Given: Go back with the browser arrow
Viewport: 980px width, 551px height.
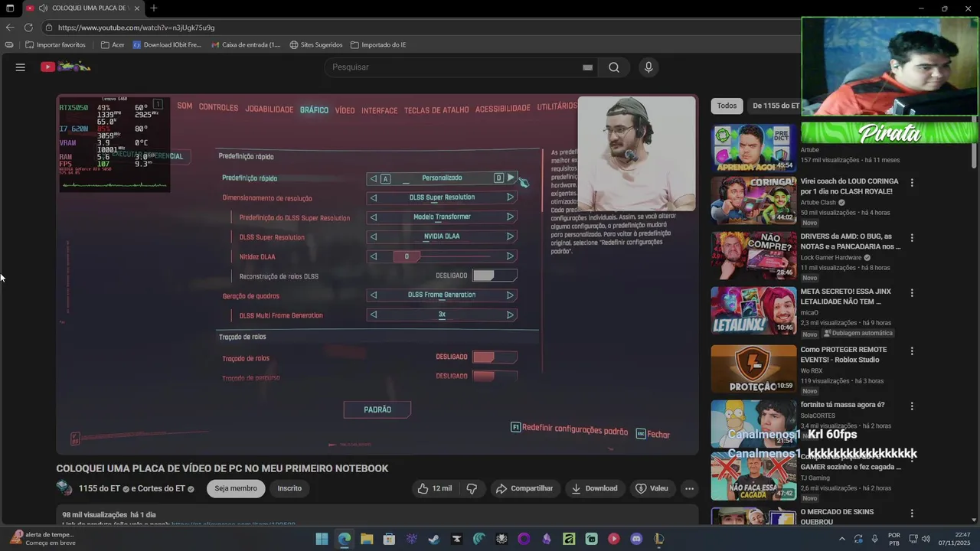Looking at the screenshot, I should click(x=10, y=28).
